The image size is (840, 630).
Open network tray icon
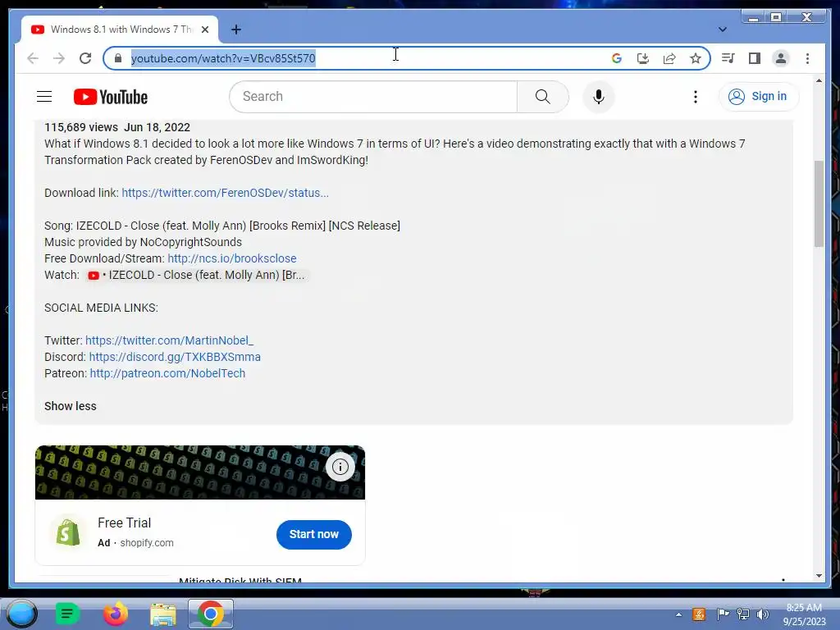(x=743, y=614)
